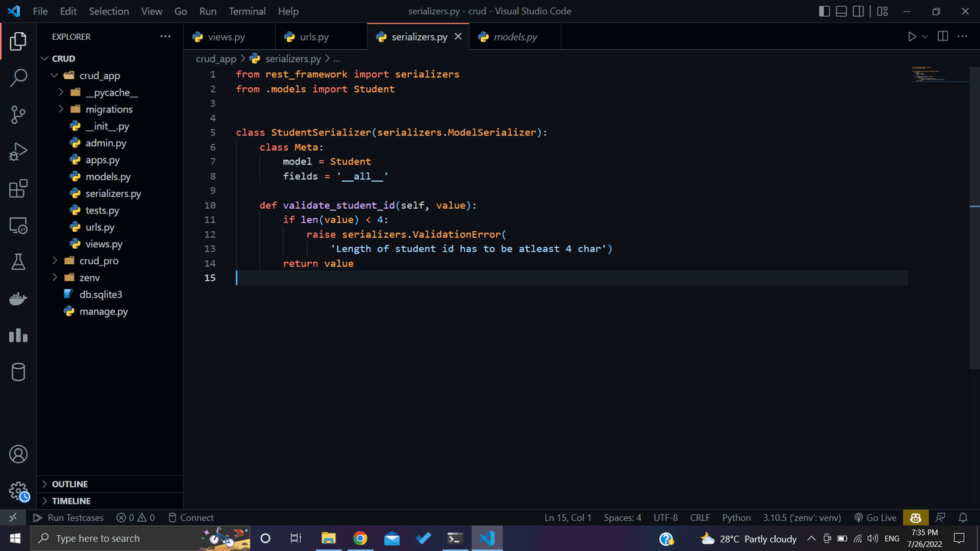Open the run button dropdown arrow
Image resolution: width=980 pixels, height=551 pixels.
(x=925, y=37)
